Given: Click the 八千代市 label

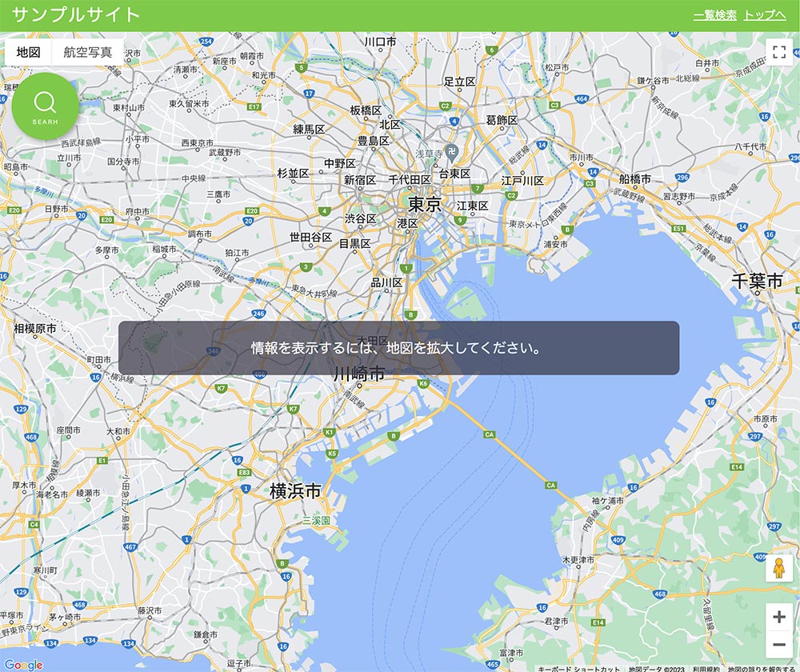Looking at the screenshot, I should (750, 146).
